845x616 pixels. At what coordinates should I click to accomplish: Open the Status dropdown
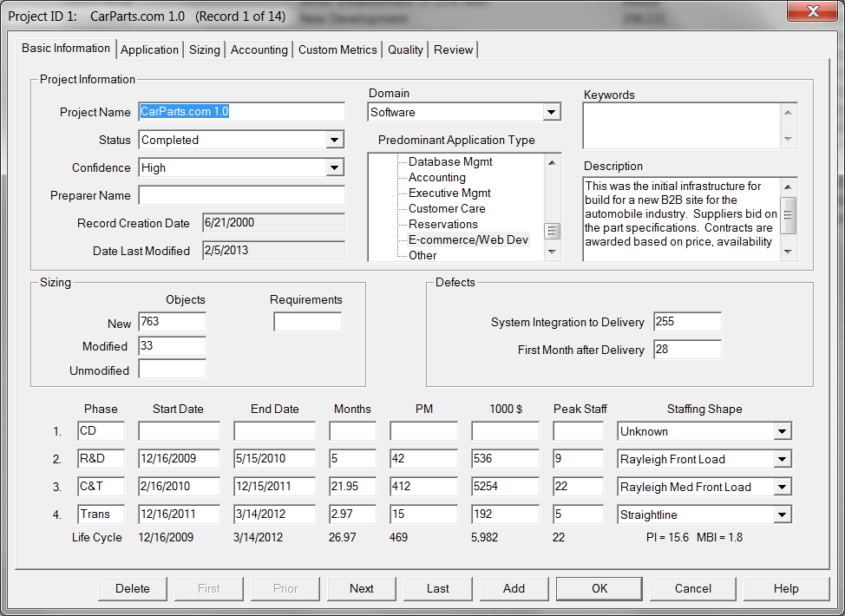[x=334, y=140]
